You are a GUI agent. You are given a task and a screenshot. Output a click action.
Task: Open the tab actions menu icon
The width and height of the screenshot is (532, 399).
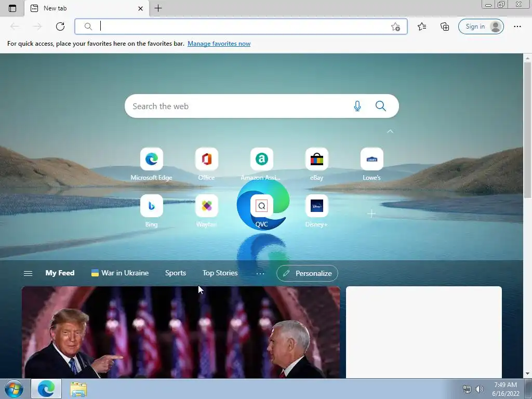tap(12, 8)
